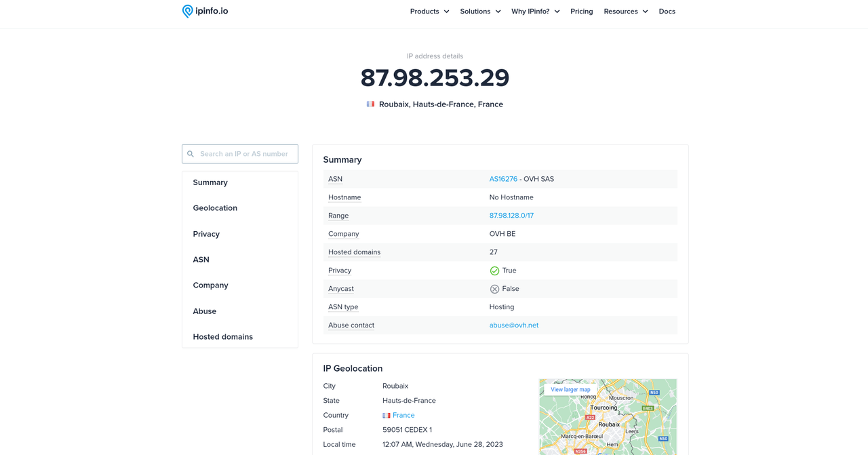Click the hosted domains count 27

point(494,252)
